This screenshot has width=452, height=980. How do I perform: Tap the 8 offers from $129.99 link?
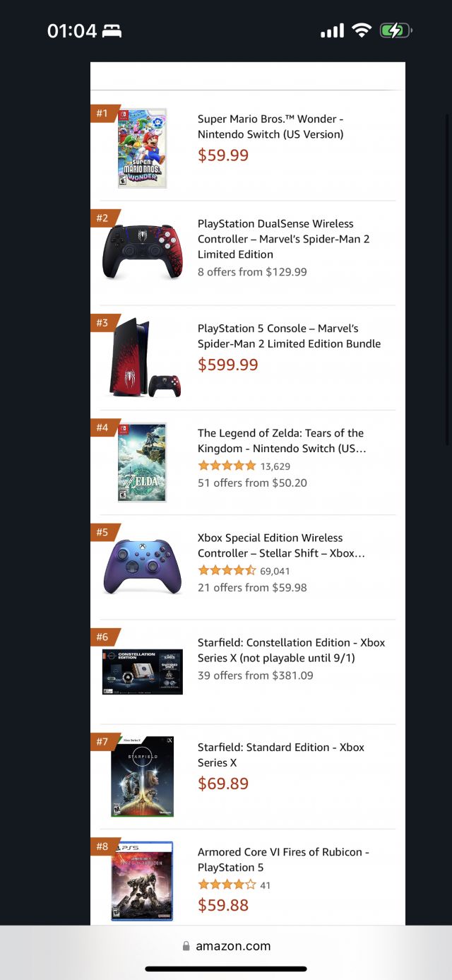252,272
